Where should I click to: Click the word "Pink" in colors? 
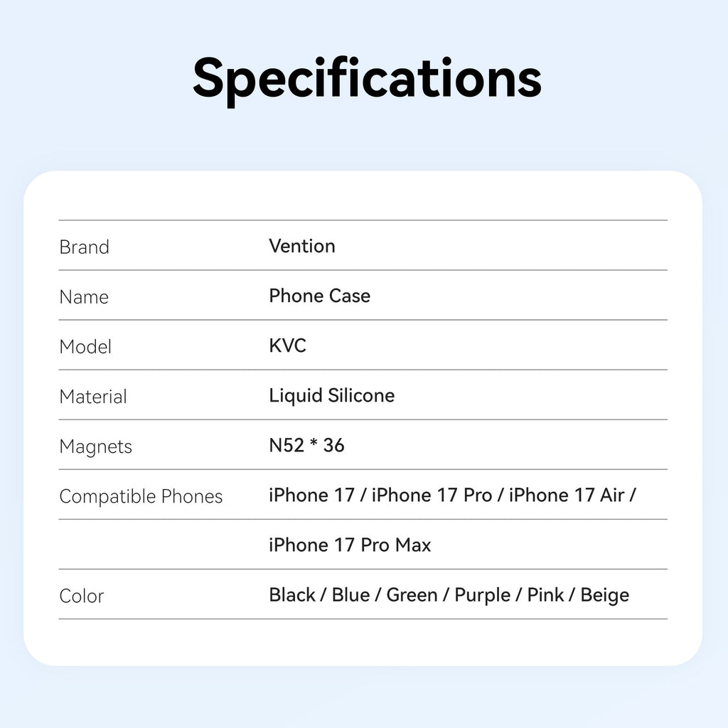(x=545, y=594)
